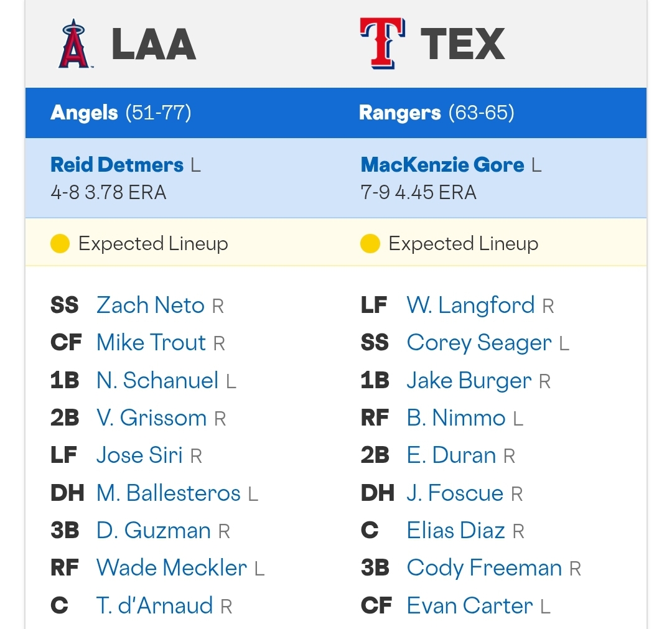The height and width of the screenshot is (629, 672).
Task: Click the Texas Rangers T logo
Action: [383, 44]
